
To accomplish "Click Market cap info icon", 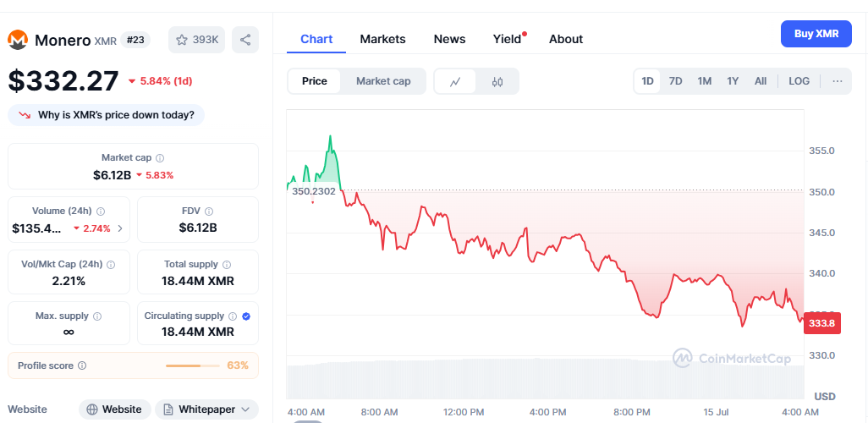I will [160, 158].
